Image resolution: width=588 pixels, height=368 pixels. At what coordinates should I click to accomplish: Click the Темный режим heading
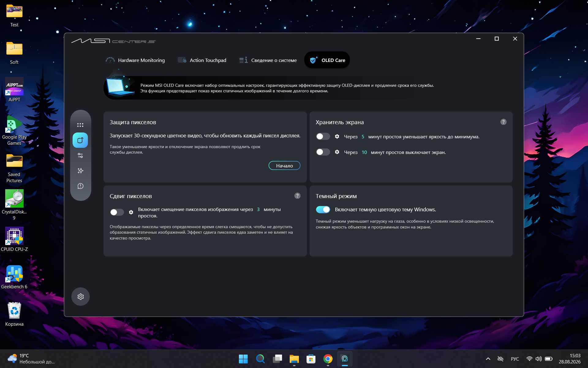point(336,196)
